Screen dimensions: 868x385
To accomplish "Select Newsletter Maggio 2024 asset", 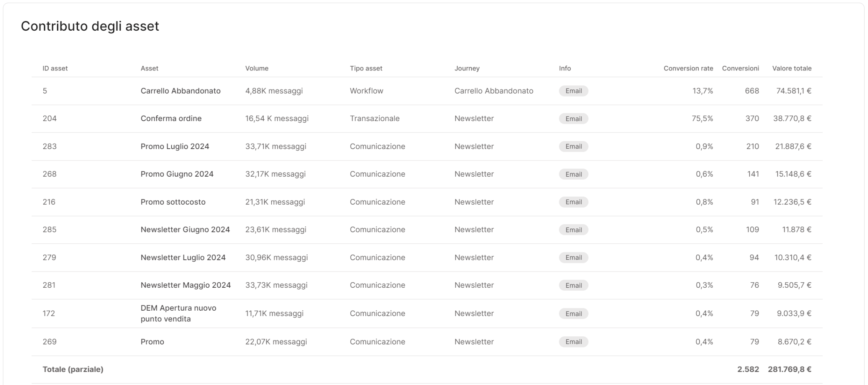I will pos(185,285).
